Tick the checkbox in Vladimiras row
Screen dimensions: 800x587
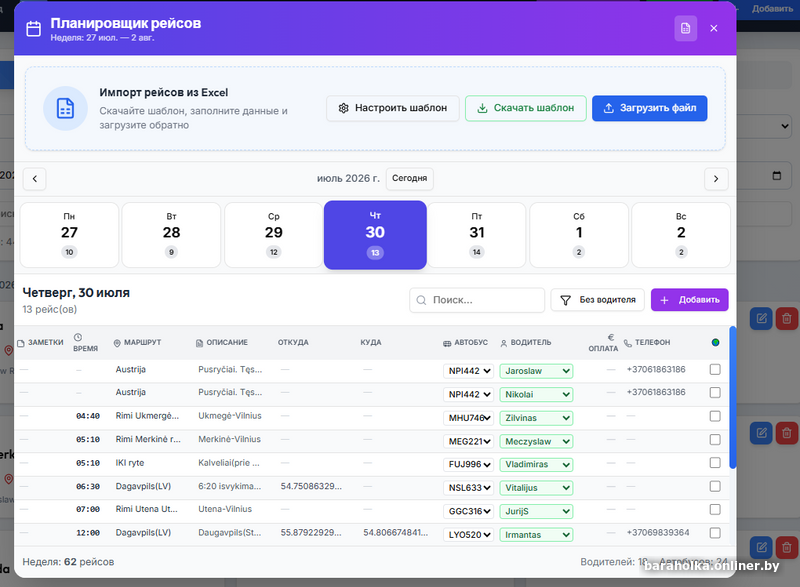(715, 463)
